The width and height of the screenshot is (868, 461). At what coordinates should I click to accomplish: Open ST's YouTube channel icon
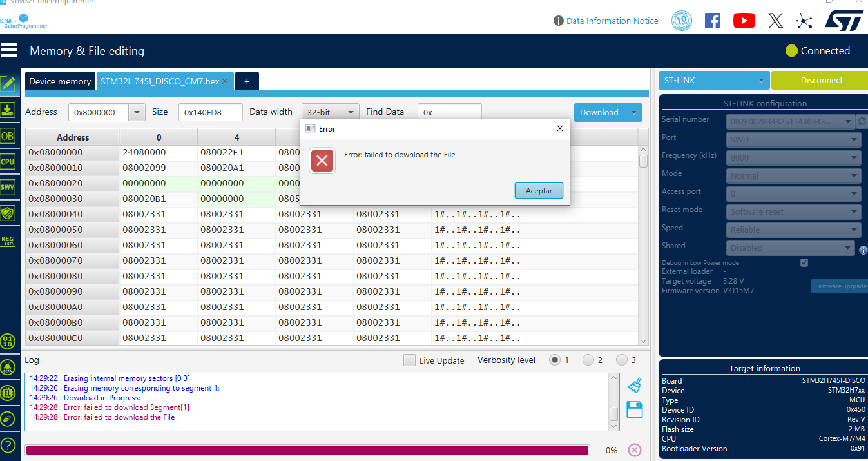click(x=744, y=20)
